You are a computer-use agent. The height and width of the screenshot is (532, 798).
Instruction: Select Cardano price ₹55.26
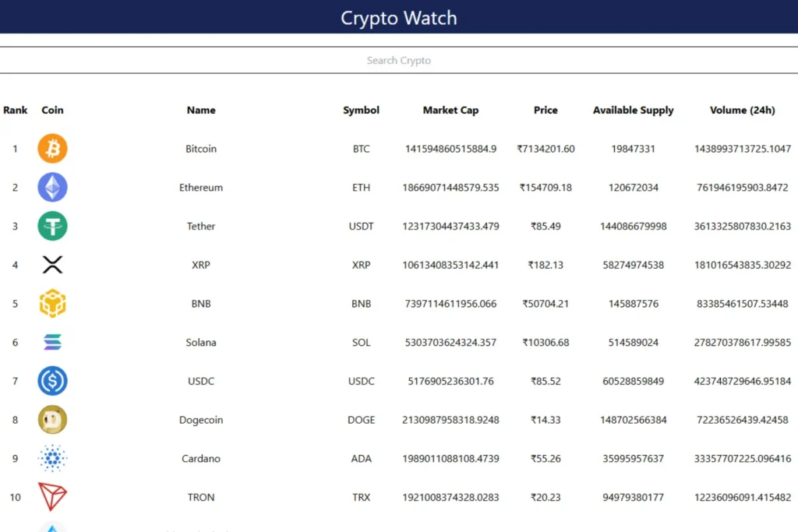(x=546, y=458)
